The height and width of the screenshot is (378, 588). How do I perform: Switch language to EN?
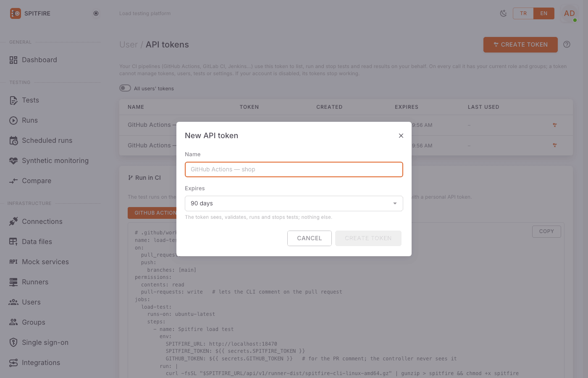544,13
